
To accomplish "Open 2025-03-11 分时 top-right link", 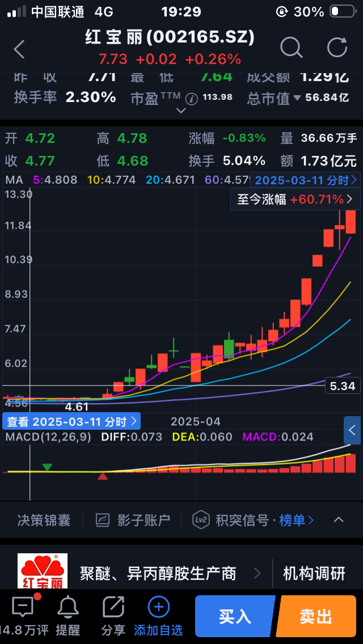I will point(306,180).
